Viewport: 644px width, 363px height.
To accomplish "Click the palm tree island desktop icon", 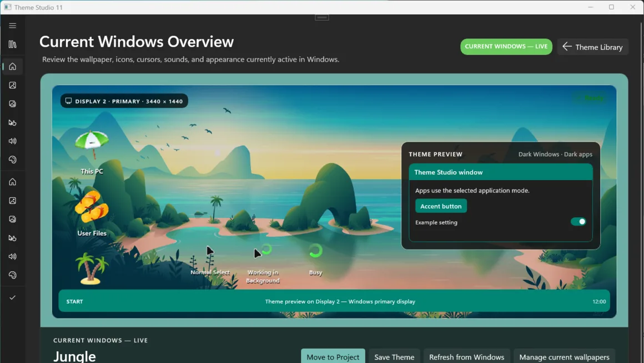I will pyautogui.click(x=92, y=269).
